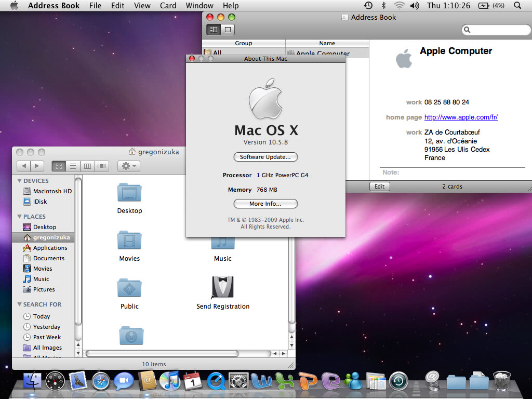Click the Software Update button
The width and height of the screenshot is (532, 399).
pos(265,157)
